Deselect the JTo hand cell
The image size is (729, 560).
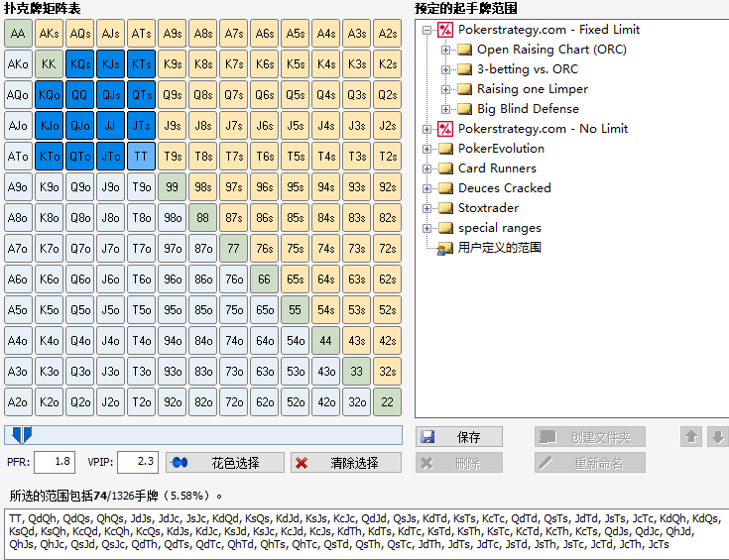pyautogui.click(x=111, y=157)
